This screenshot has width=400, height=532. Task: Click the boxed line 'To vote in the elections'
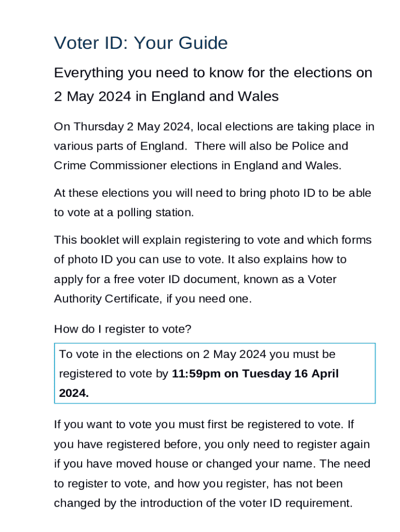click(x=197, y=354)
